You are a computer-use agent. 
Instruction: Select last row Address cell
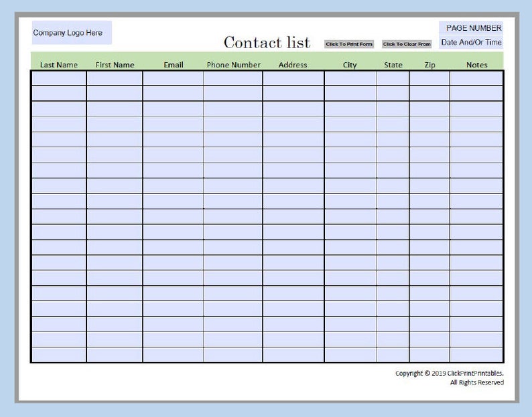click(x=293, y=355)
